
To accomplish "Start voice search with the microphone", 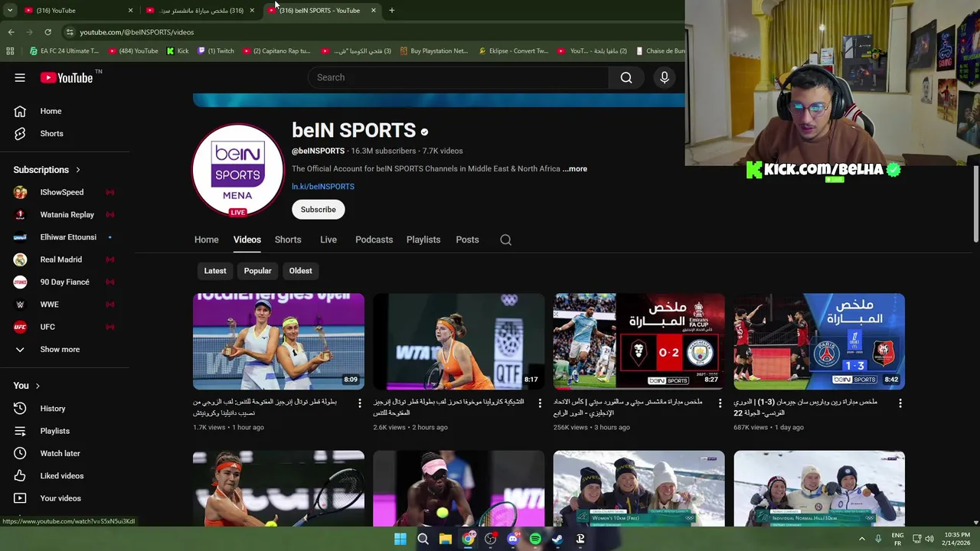I will [x=665, y=77].
